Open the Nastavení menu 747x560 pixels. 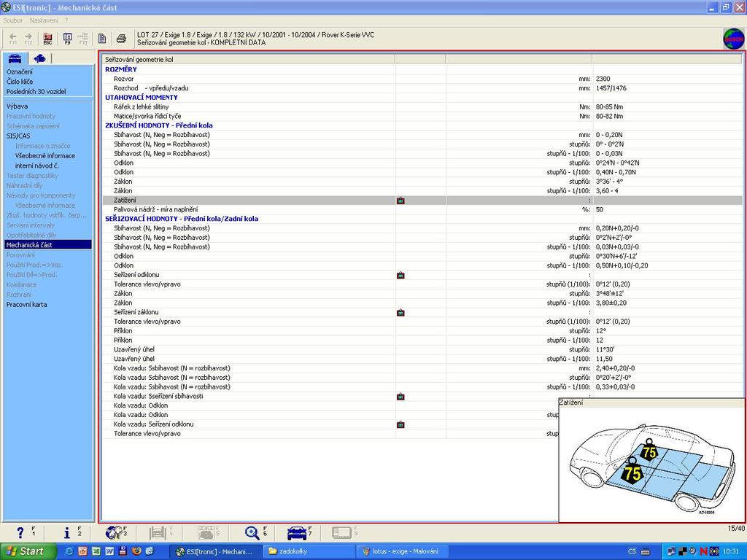point(44,20)
